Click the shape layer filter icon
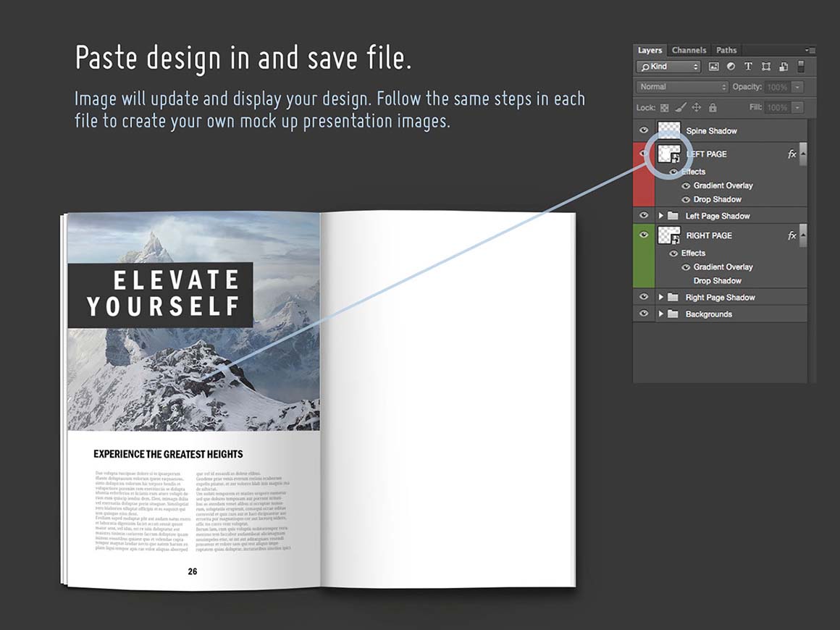The width and height of the screenshot is (840, 630). pos(765,67)
